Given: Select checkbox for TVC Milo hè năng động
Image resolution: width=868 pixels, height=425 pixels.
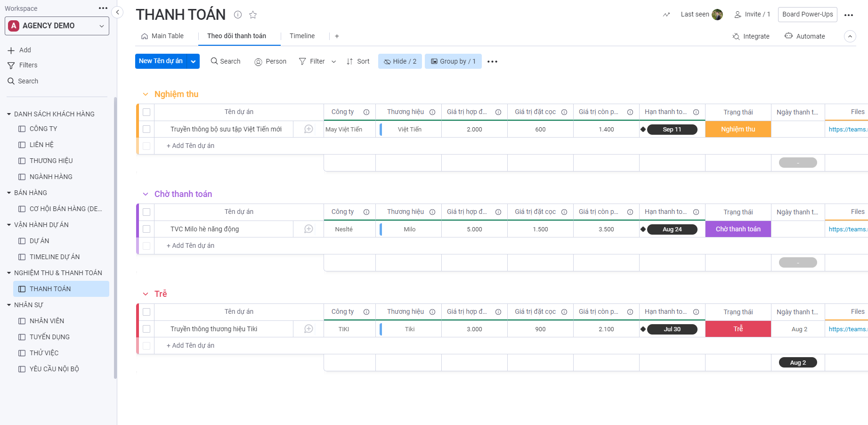Looking at the screenshot, I should pos(146,229).
